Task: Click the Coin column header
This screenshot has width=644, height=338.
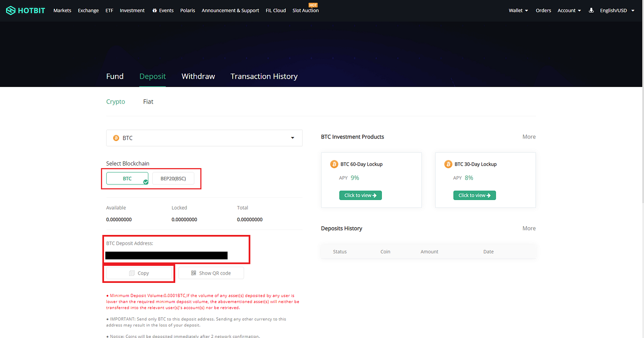Action: coord(385,252)
